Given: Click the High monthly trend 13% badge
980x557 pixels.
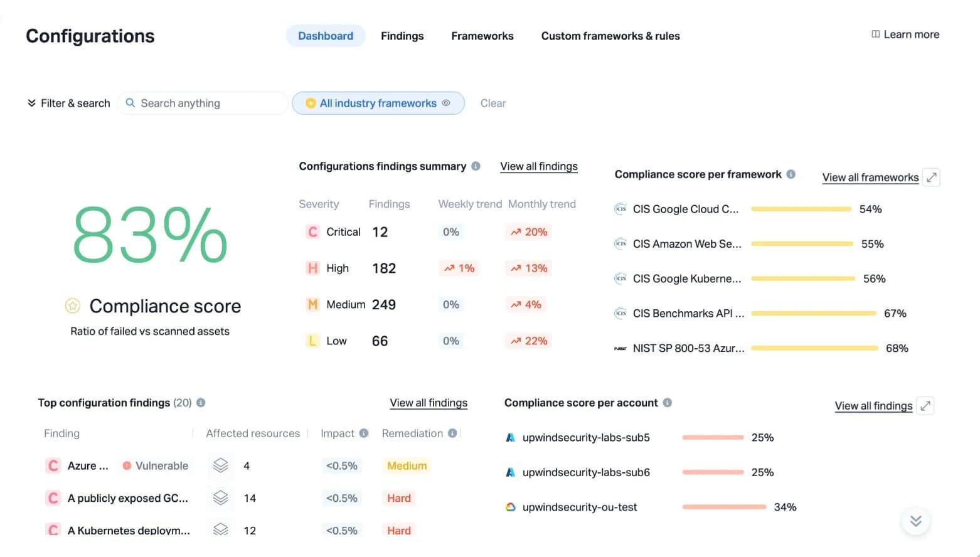Looking at the screenshot, I should pos(529,268).
